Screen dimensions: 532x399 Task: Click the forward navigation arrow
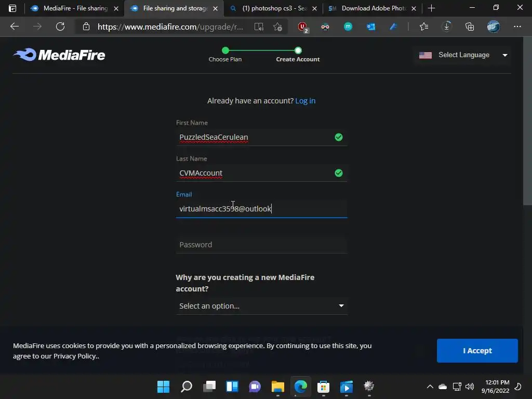click(x=37, y=26)
